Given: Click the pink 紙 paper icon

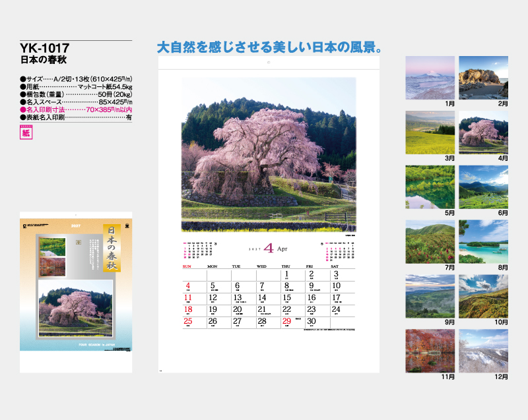Looking at the screenshot, I should [x=26, y=132].
